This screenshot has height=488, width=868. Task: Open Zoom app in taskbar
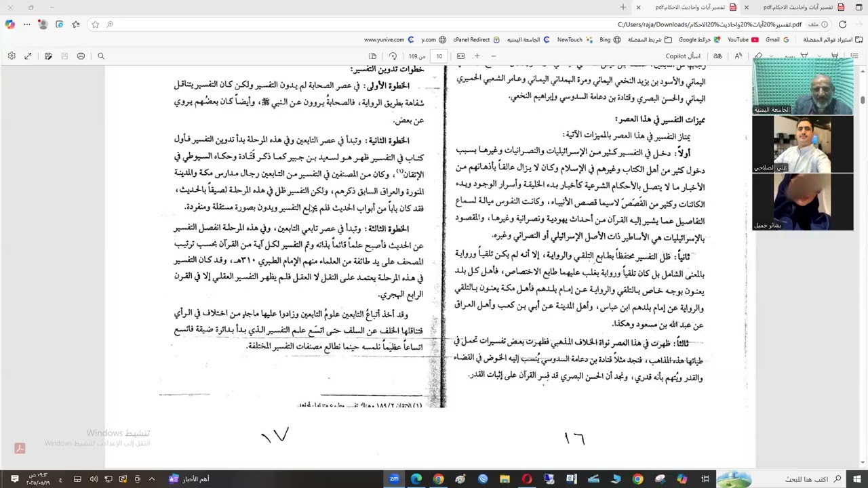coord(394,479)
